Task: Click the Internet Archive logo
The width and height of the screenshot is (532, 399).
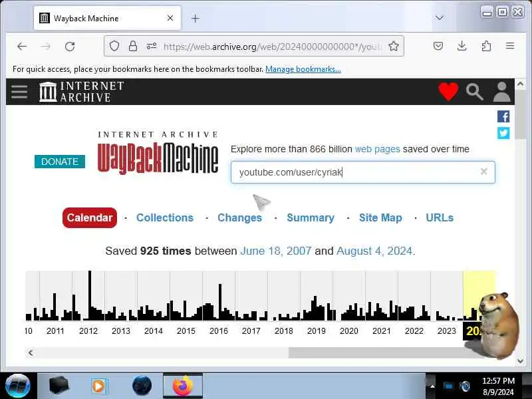Action: click(81, 92)
